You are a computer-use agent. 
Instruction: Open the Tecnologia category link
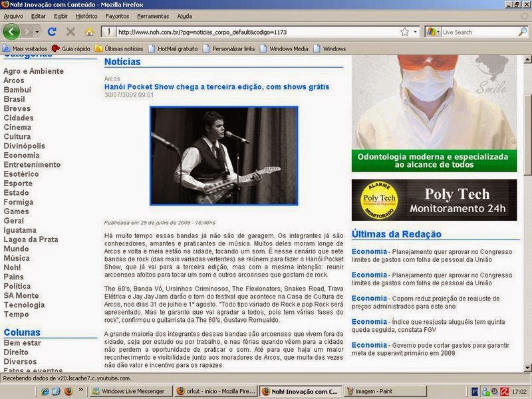pos(24,305)
